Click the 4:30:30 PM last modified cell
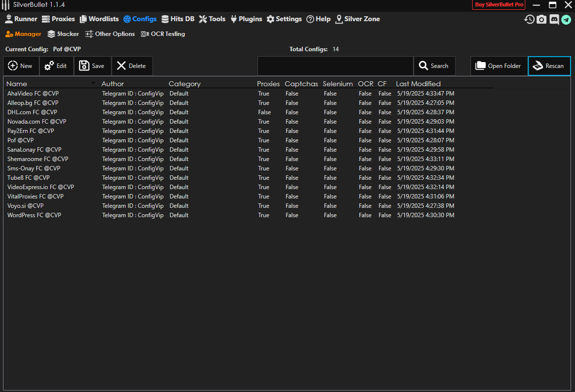 (425, 215)
